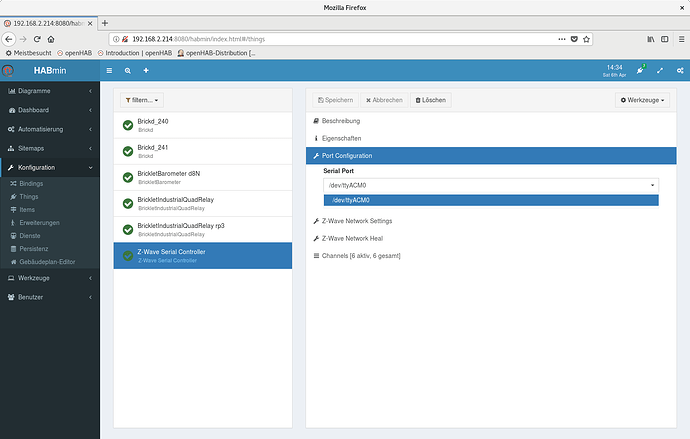Expand the Sitemaps sidebar menu
The image size is (690, 439).
point(50,148)
